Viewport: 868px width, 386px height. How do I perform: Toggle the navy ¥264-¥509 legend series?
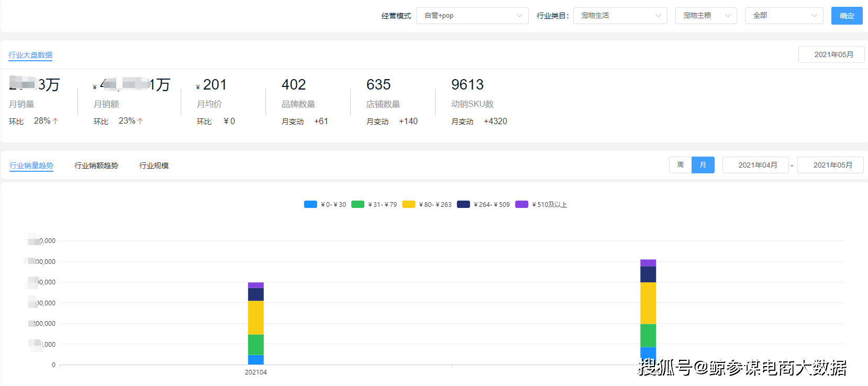coord(483,204)
